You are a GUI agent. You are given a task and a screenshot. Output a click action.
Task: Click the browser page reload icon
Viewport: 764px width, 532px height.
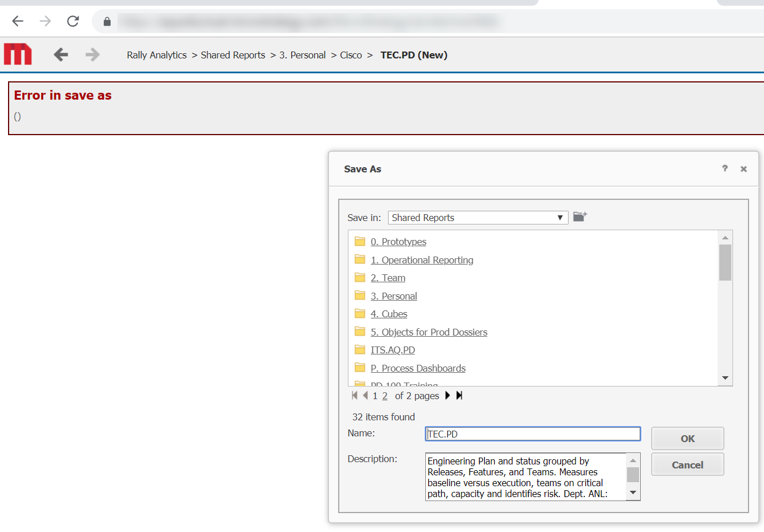73,21
